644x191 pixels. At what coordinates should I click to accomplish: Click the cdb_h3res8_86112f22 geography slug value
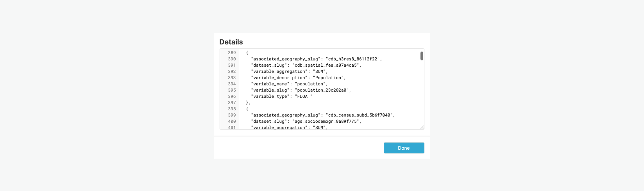(x=352, y=59)
